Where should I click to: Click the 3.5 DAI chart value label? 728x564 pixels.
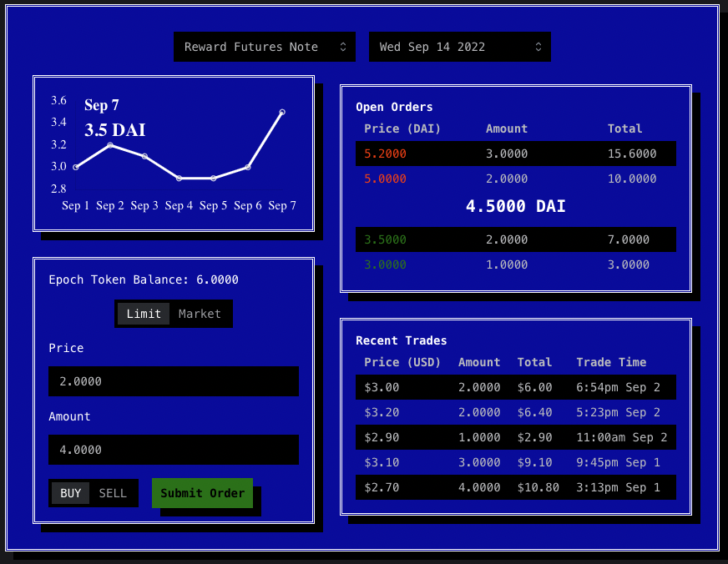(115, 130)
